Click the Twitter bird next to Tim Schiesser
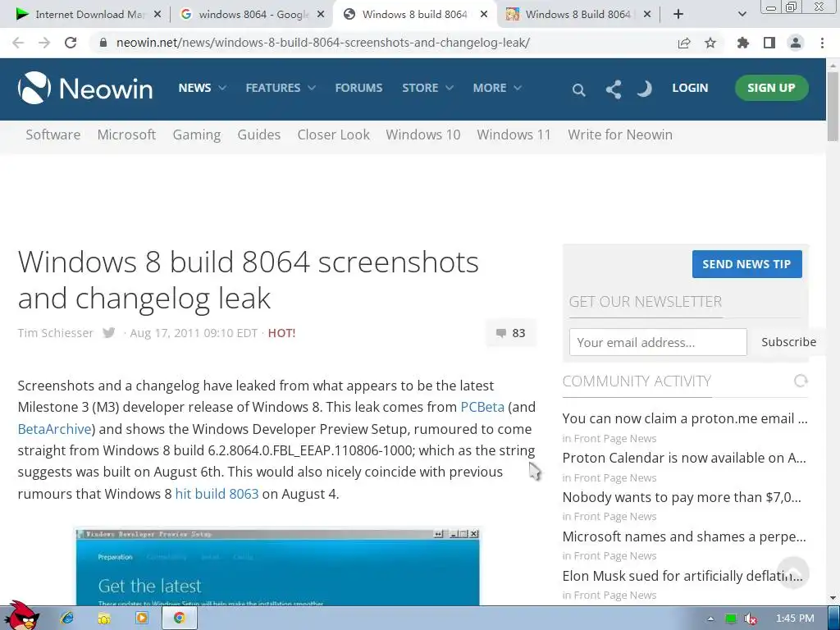 coord(109,333)
